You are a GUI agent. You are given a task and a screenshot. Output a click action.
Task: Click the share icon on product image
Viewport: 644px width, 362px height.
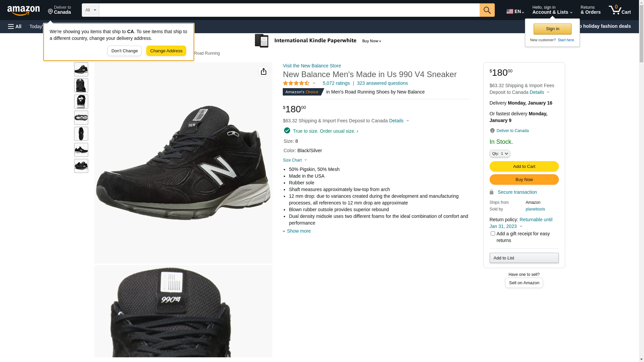(264, 71)
